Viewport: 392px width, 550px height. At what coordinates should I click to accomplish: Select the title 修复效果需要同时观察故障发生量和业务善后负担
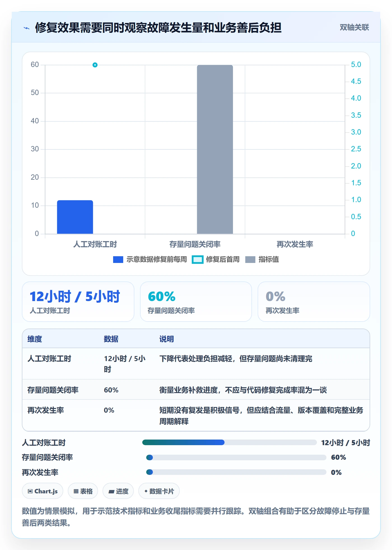(158, 28)
